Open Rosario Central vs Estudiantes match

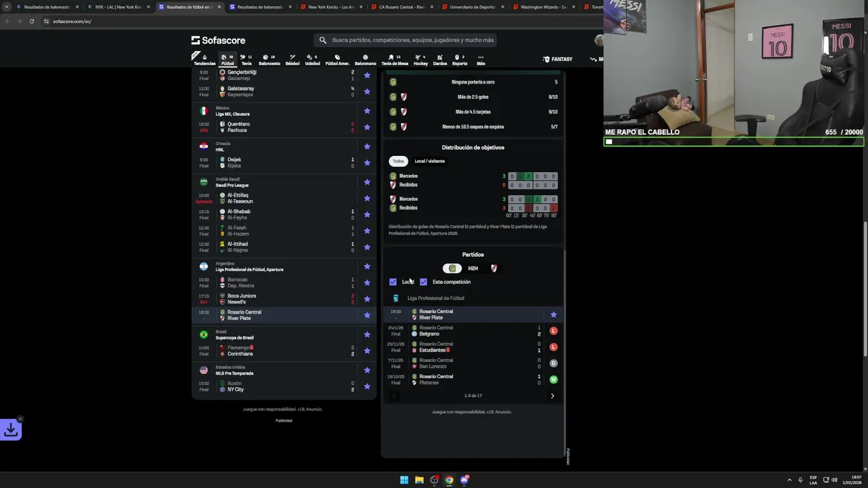point(473,347)
